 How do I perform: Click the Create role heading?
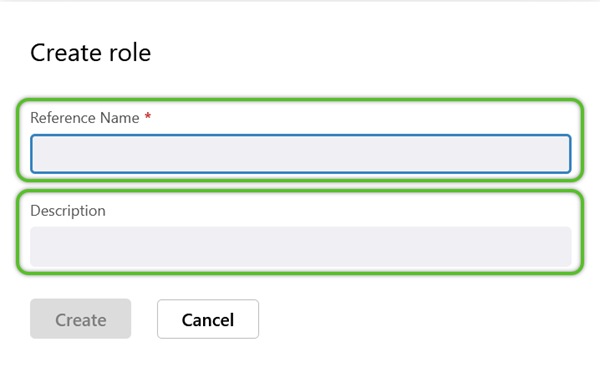point(91,52)
